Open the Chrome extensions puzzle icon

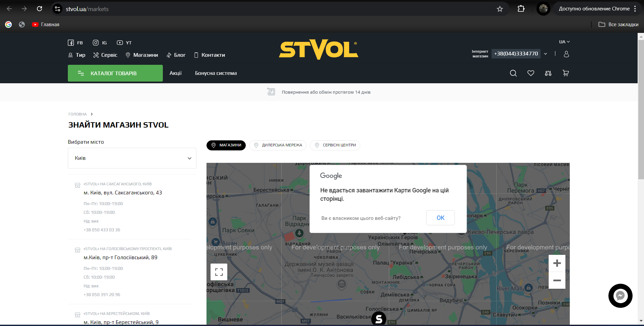pyautogui.click(x=521, y=9)
